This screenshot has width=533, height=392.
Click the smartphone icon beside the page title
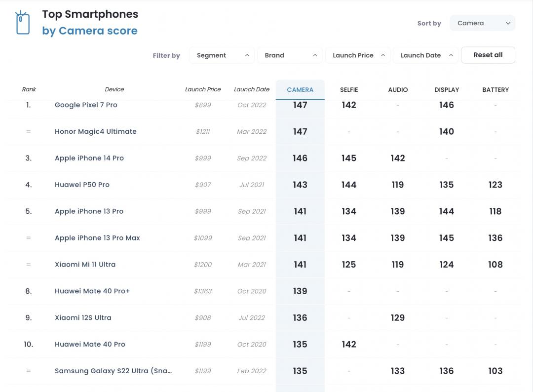(x=22, y=22)
